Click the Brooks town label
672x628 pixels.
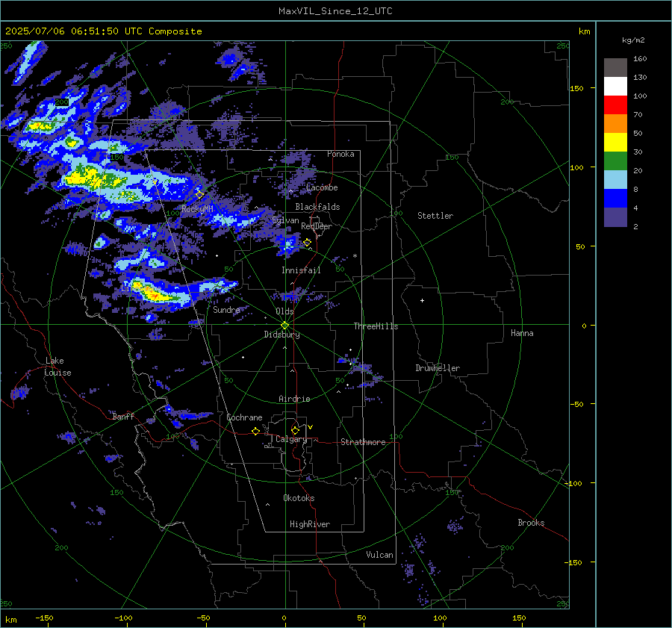531,523
